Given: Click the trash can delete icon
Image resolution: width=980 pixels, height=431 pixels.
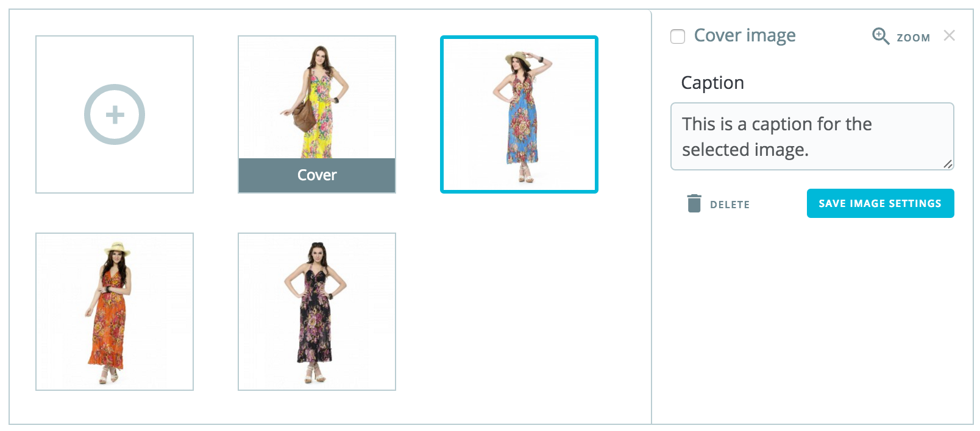Looking at the screenshot, I should click(694, 203).
